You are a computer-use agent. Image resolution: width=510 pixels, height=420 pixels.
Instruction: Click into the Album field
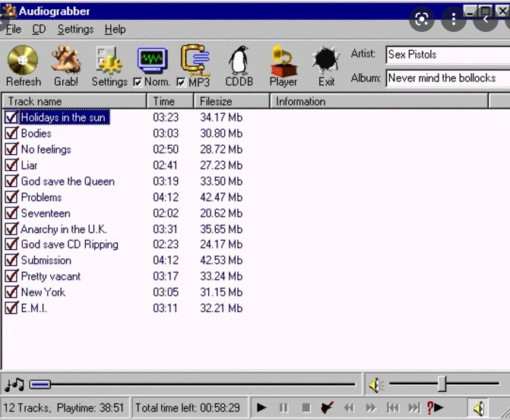pyautogui.click(x=448, y=78)
